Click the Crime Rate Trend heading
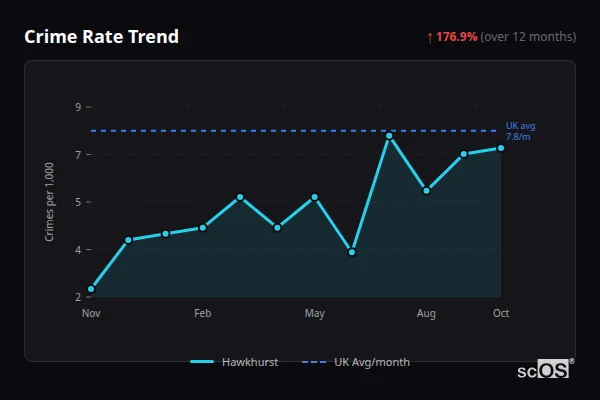The width and height of the screenshot is (600, 400). click(101, 37)
